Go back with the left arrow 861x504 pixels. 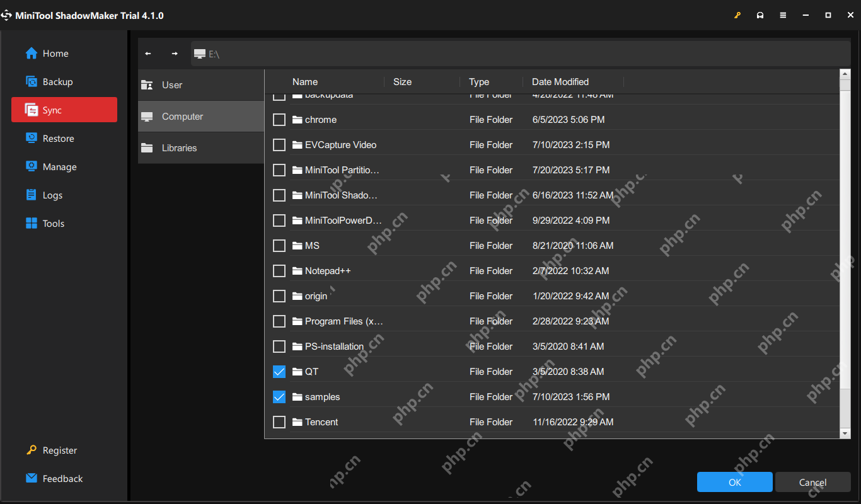click(x=148, y=54)
